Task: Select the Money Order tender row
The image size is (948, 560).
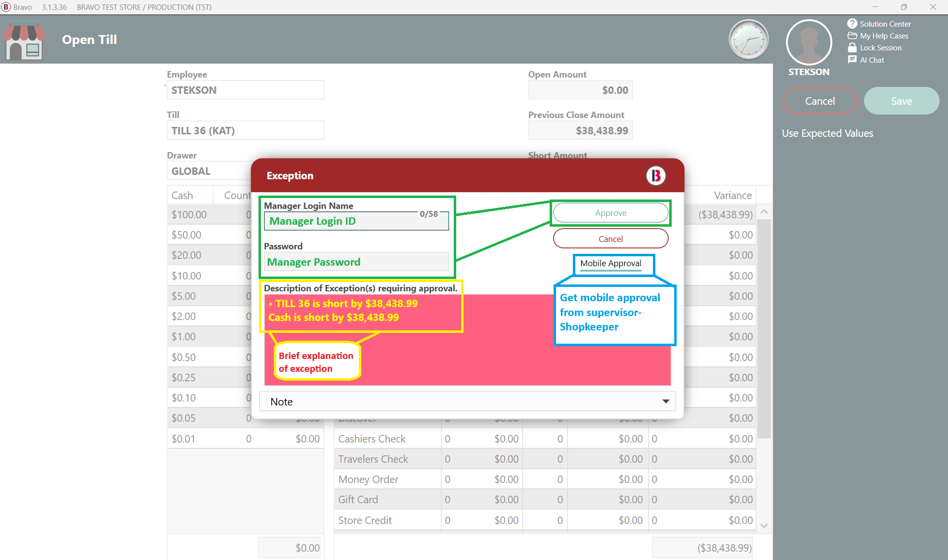Action: point(545,479)
